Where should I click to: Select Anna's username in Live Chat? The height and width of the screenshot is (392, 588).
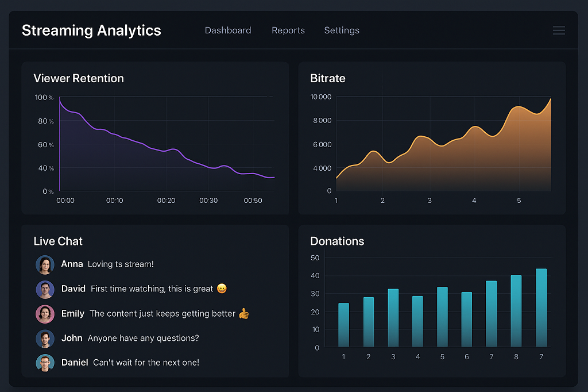click(x=72, y=264)
